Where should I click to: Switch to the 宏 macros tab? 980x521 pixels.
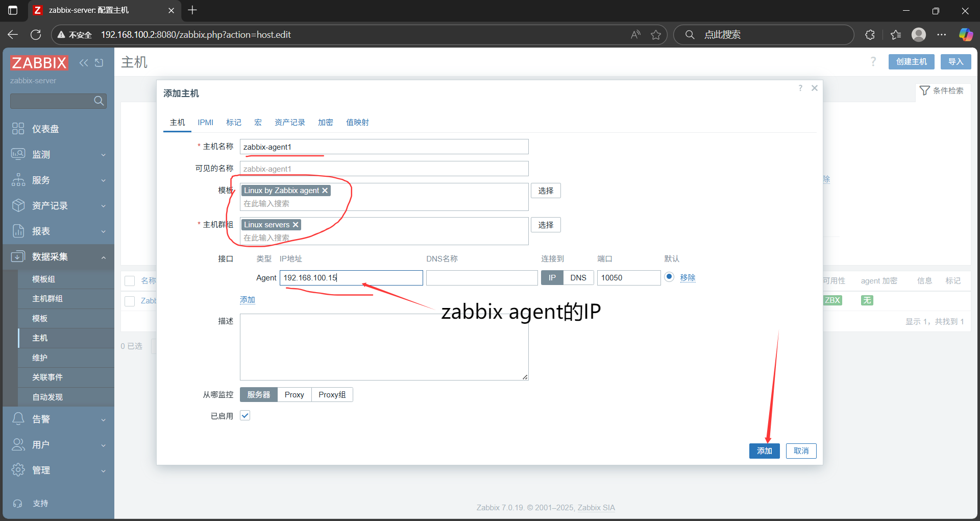[x=258, y=123]
